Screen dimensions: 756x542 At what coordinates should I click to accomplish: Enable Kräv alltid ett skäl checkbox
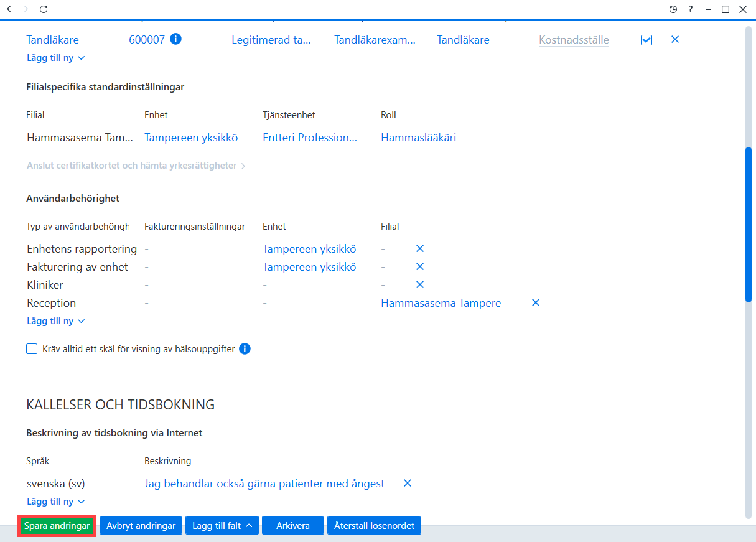pyautogui.click(x=32, y=349)
